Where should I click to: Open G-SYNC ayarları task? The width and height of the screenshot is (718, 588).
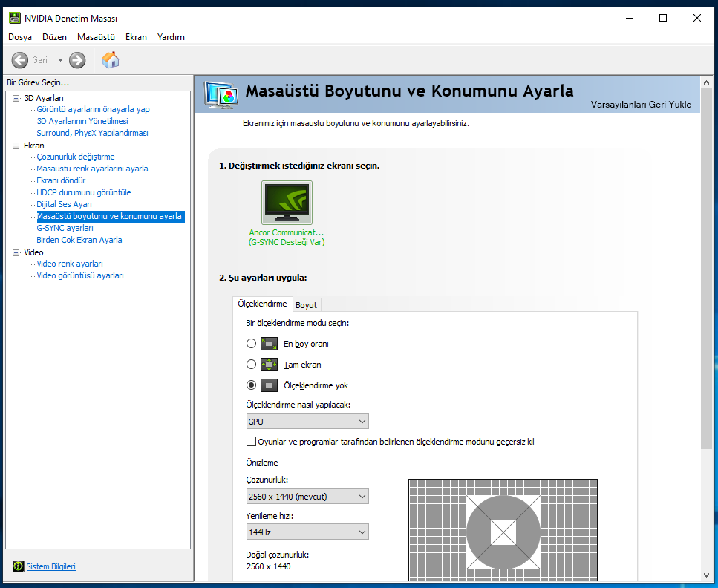tap(65, 228)
